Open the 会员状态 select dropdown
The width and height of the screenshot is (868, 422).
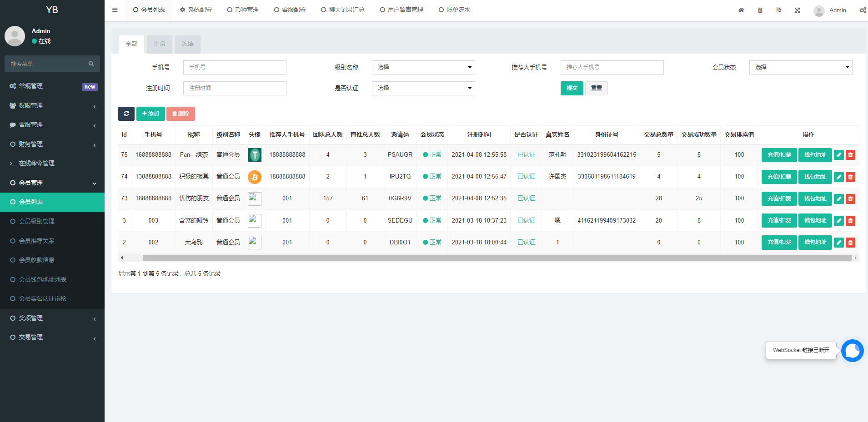(800, 67)
